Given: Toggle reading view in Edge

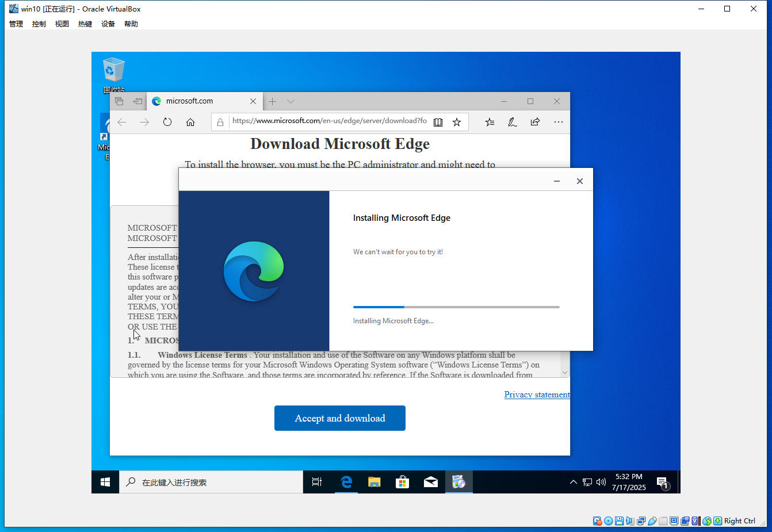Looking at the screenshot, I should [438, 121].
